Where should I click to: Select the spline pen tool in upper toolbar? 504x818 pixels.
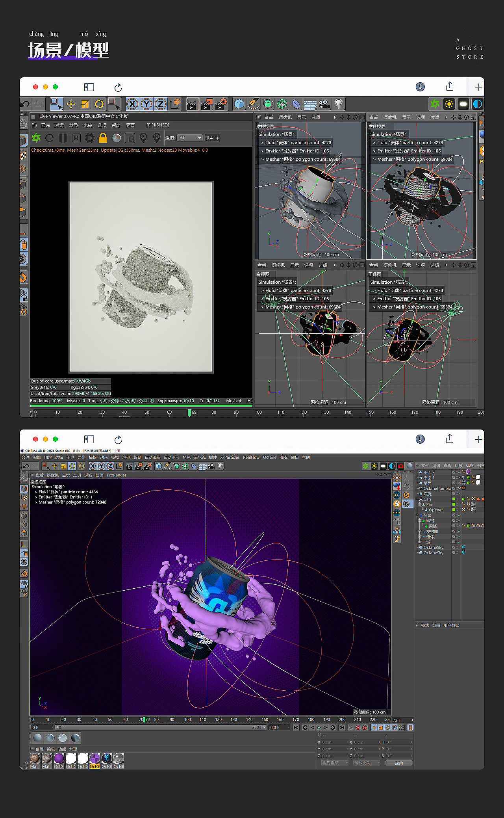click(254, 104)
